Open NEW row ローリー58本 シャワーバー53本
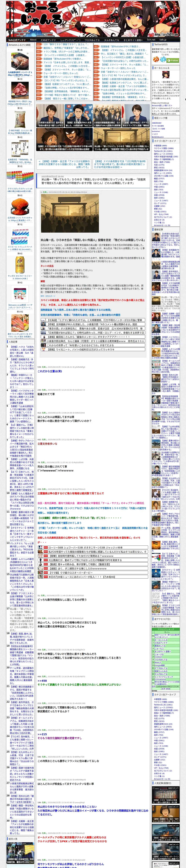The image size is (186, 868). (x=93, y=548)
